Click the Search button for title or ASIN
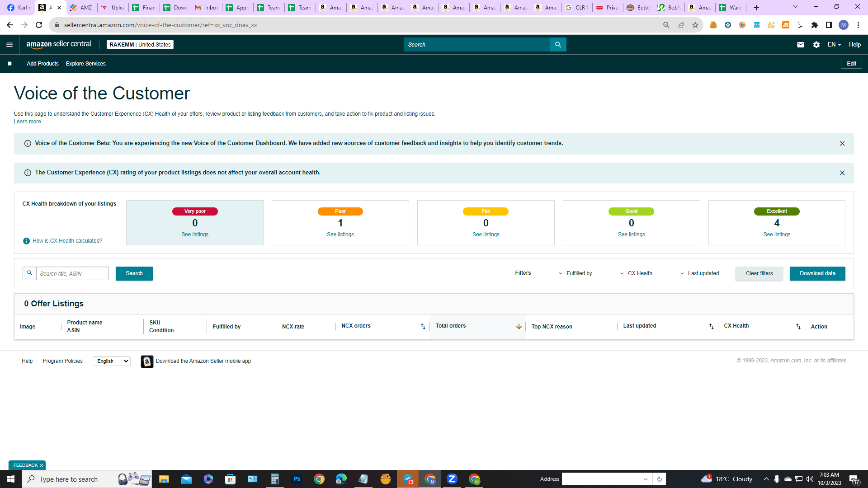This screenshot has width=868, height=488. 134,273
